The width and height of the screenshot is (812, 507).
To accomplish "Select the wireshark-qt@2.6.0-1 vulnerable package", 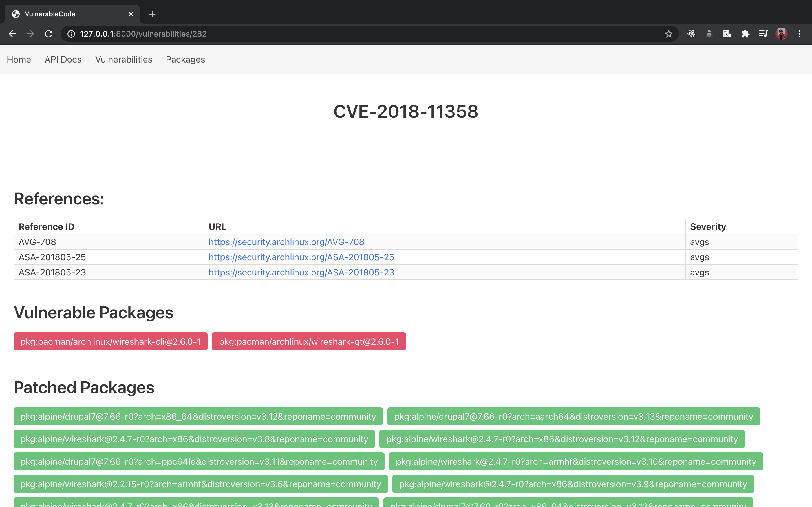I will pyautogui.click(x=309, y=341).
